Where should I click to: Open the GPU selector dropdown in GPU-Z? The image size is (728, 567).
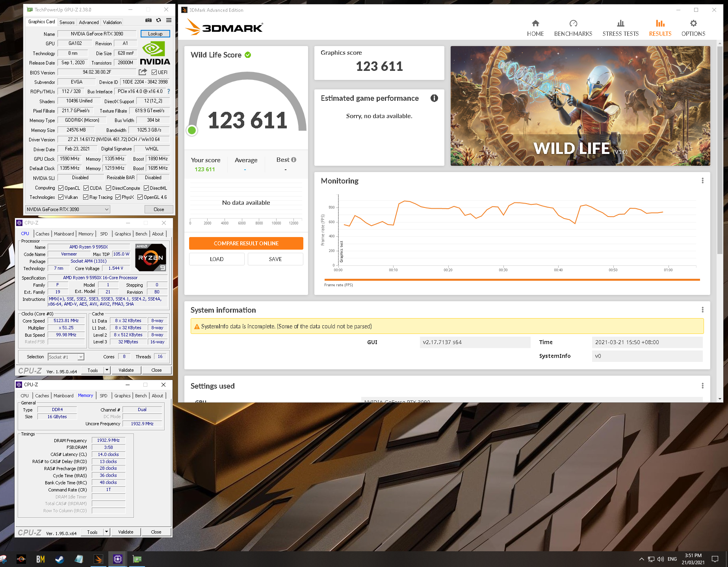tap(67, 209)
